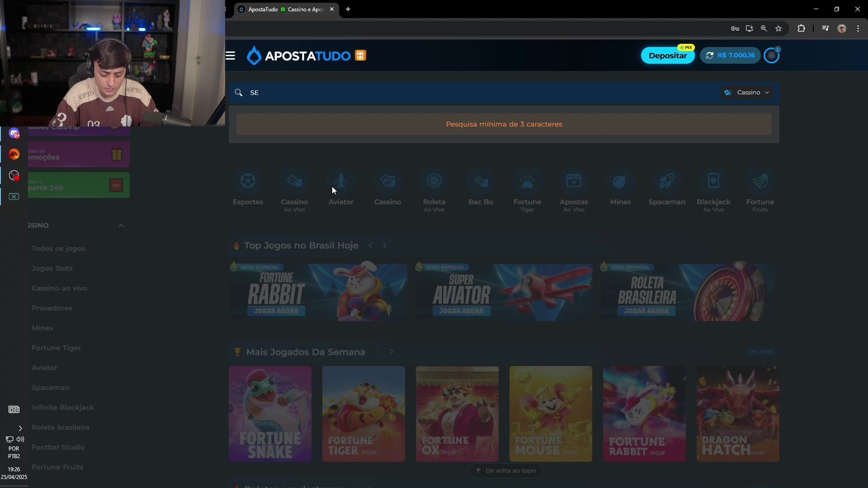Open Dragon Hatch game thumbnail
The width and height of the screenshot is (868, 488).
tap(738, 414)
